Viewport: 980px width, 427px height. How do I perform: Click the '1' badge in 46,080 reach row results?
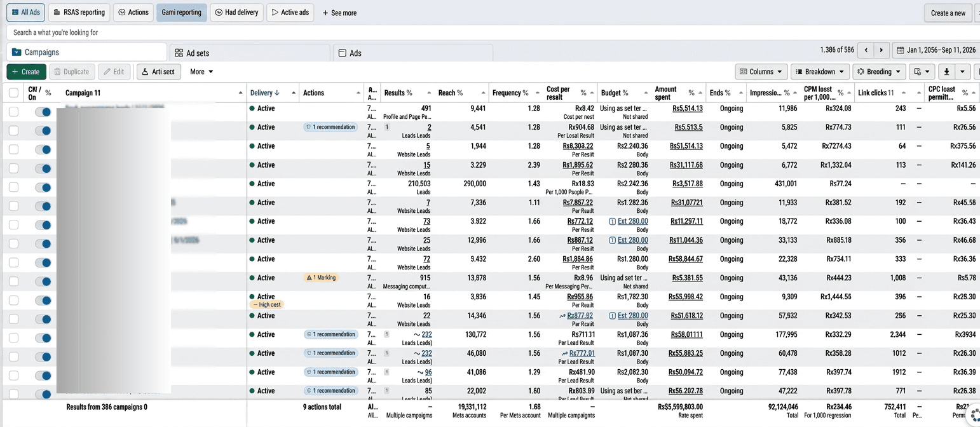[387, 353]
